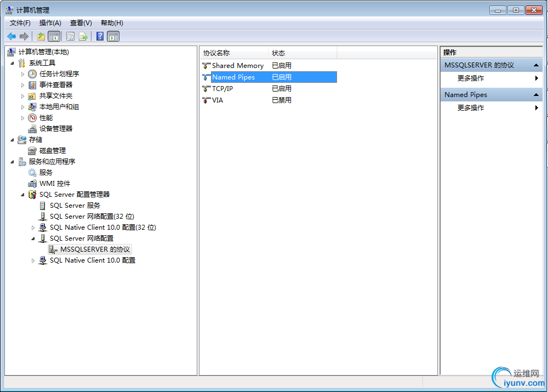Viewport: 548px width, 392px height.
Task: Open the 文件(F) menu
Action: [20, 23]
